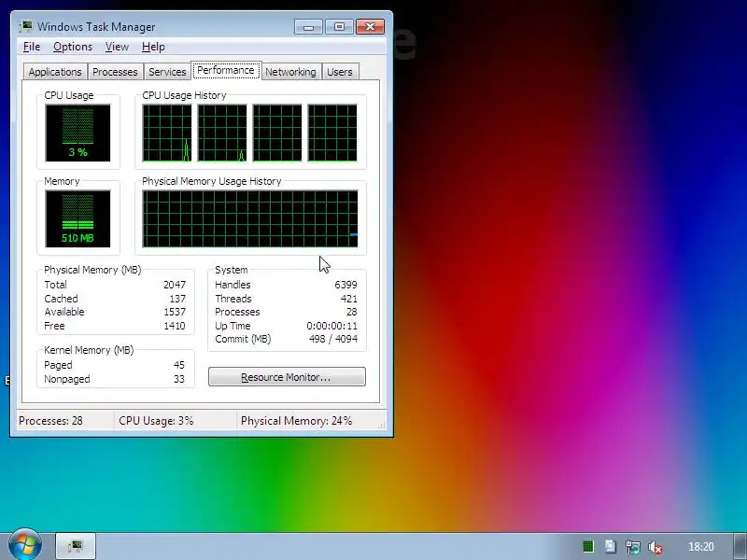
Task: Click Memory 510 MB meter
Action: (78, 218)
